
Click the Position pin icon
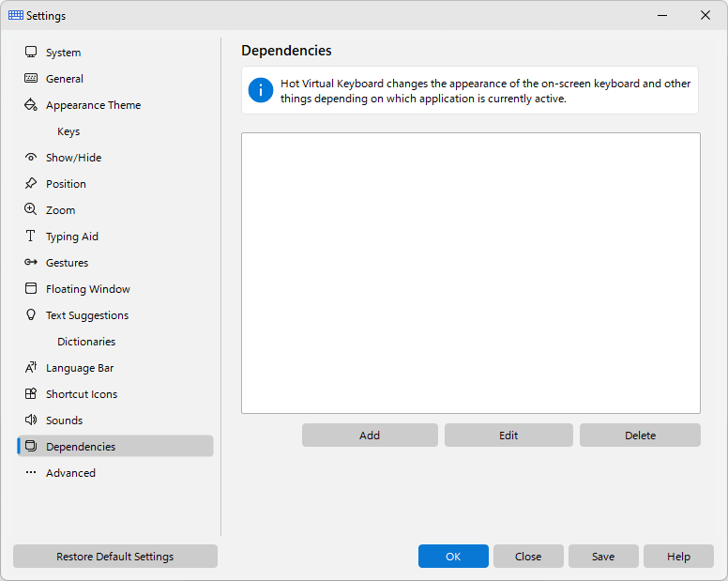pos(31,183)
